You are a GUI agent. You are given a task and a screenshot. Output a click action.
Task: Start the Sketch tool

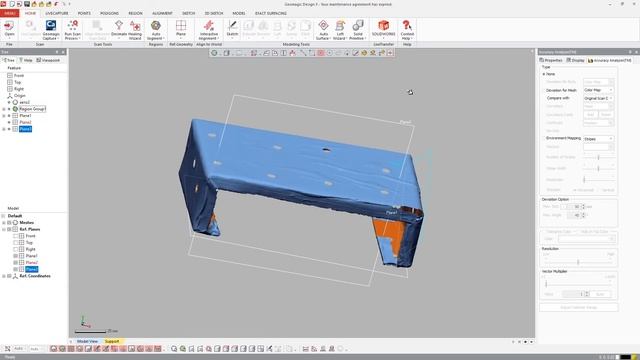tap(232, 29)
